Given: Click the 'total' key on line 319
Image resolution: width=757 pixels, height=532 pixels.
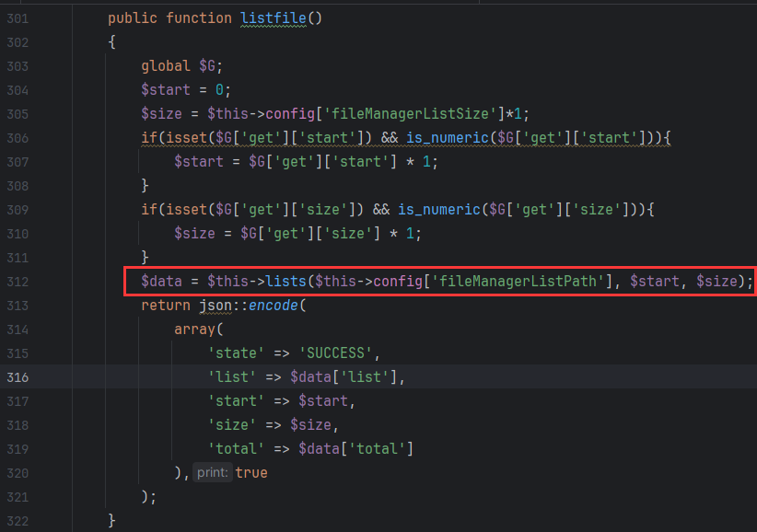Looking at the screenshot, I should pos(235,449).
